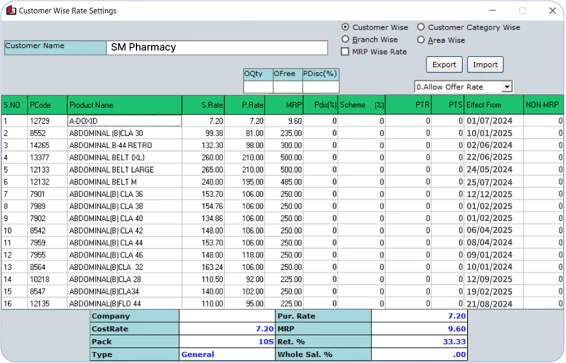566x363 pixels.
Task: Select the ABDOMINAL (B)CLA 30 row
Action: coord(282,133)
